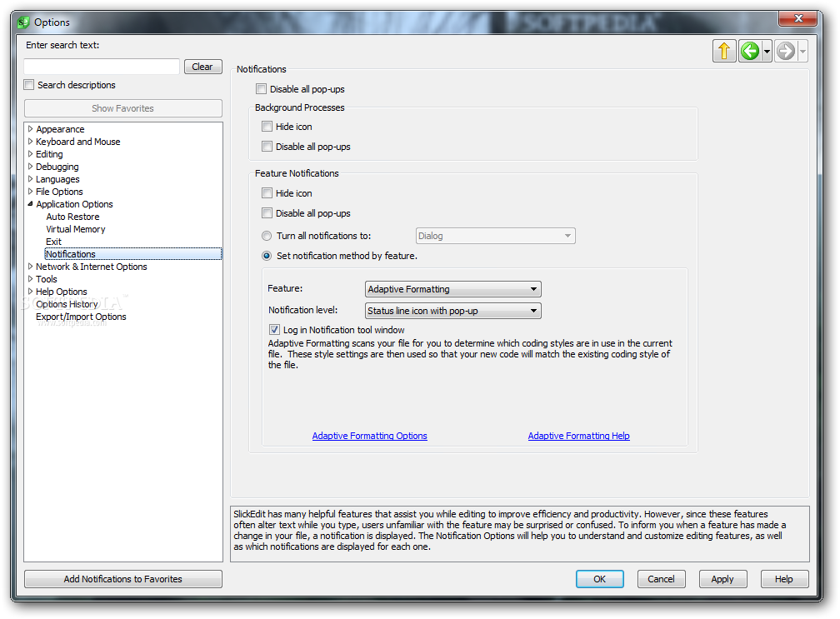Screen dimensions: 840x619
Task: Click the Apply button
Action: click(722, 579)
